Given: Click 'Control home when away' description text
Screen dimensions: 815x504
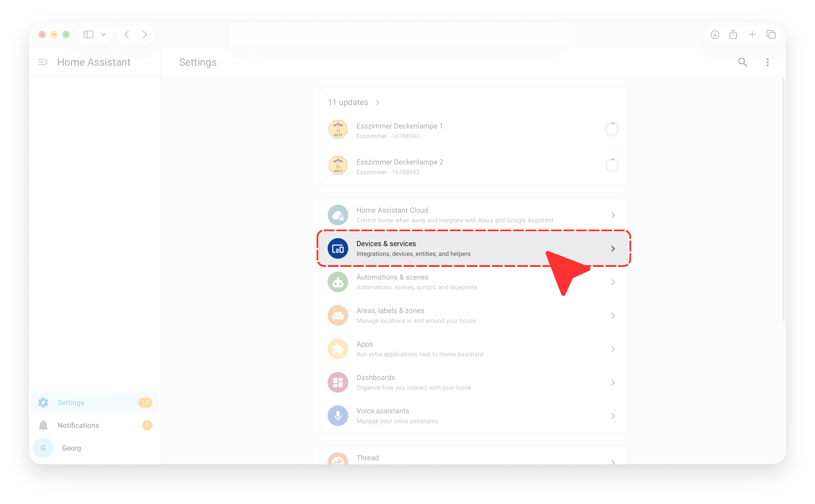Looking at the screenshot, I should (455, 220).
